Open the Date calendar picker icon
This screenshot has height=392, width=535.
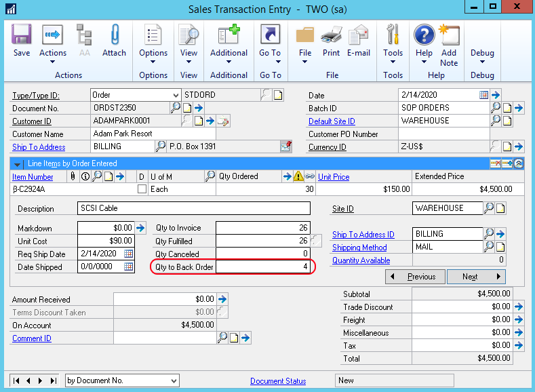483,95
